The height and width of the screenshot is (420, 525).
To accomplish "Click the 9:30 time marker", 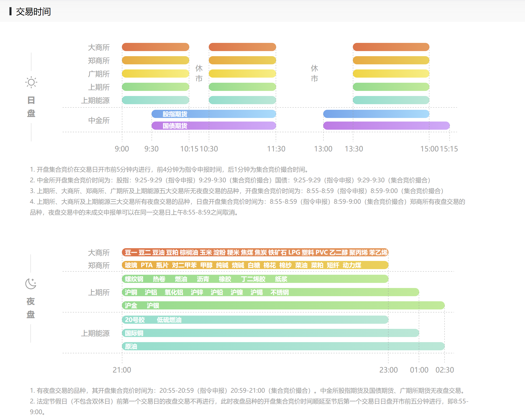I will 151,149.
